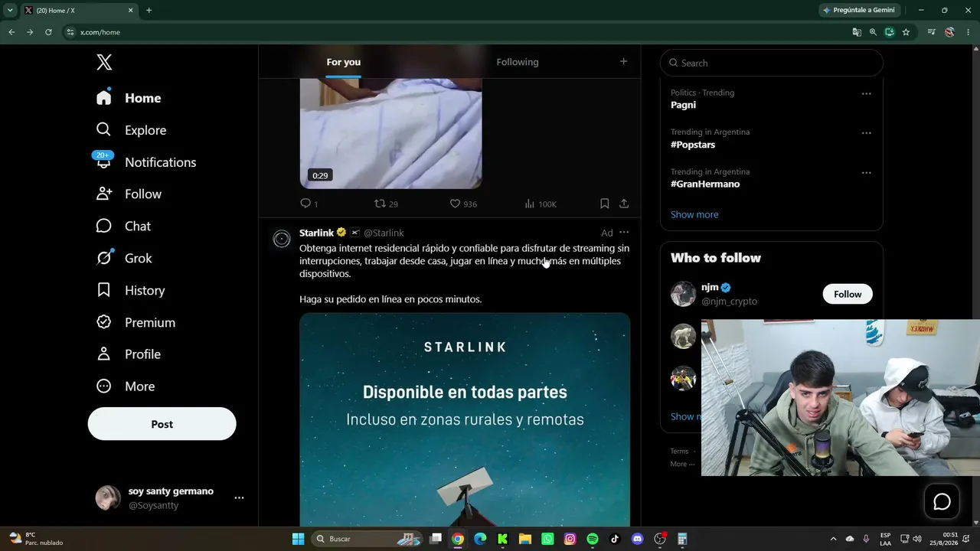Open the Follow page in sidebar
Viewport: 980px width, 551px height.
click(x=129, y=194)
